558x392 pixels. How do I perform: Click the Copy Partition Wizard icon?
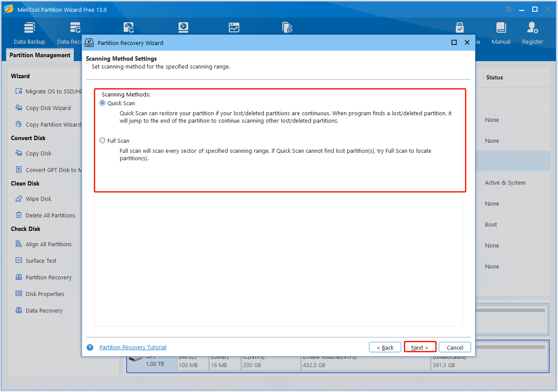[x=19, y=124]
